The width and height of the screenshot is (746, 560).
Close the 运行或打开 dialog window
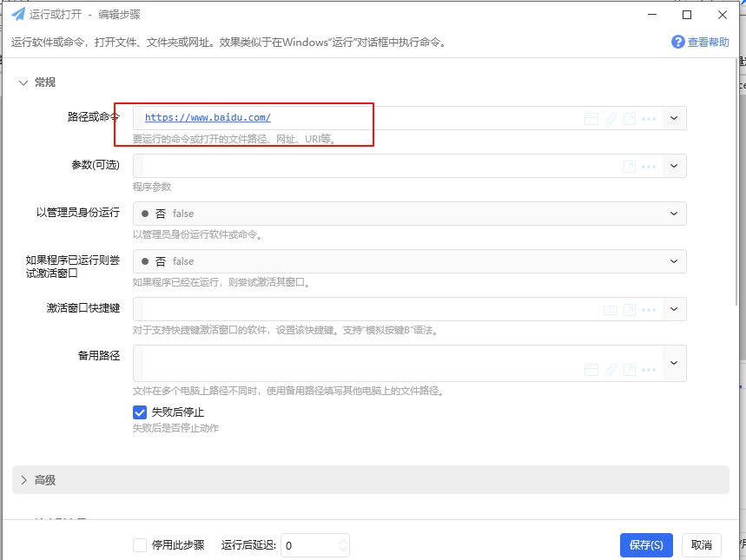(723, 15)
